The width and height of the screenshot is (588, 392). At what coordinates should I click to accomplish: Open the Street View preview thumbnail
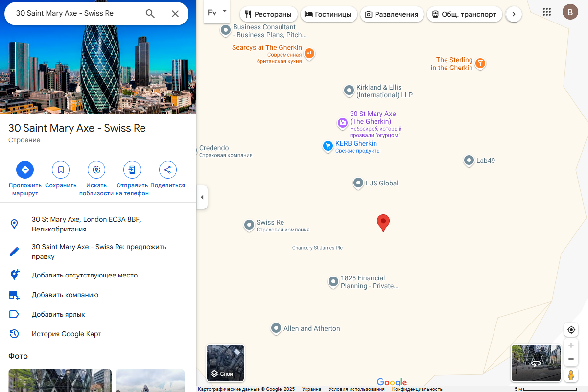coord(536,363)
